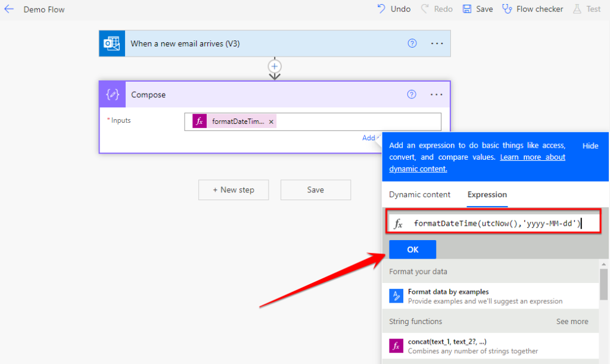Click the Format your data heading
This screenshot has height=364, width=610.
pyautogui.click(x=418, y=272)
